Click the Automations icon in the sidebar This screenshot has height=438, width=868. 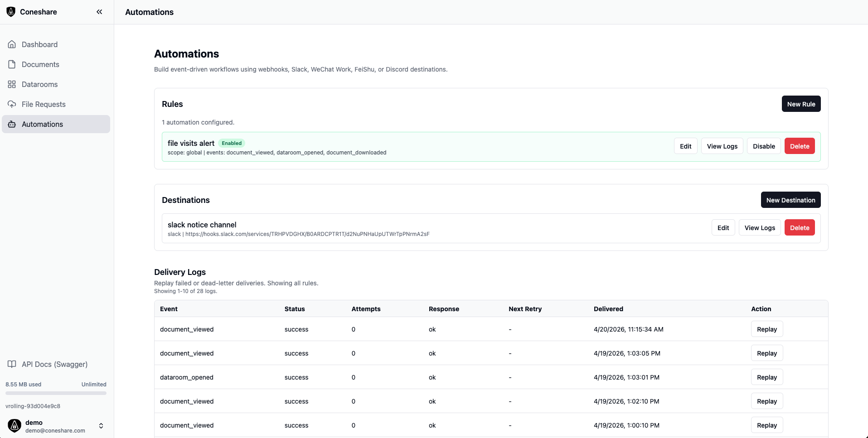click(12, 124)
